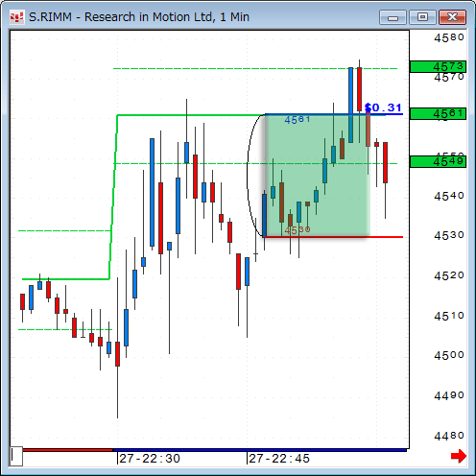Click the 4540 price axis label
476x476 pixels.
point(449,196)
